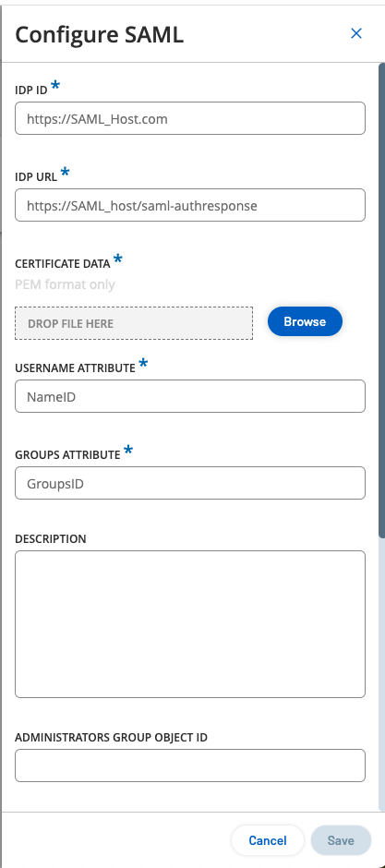Close the Configure SAML panel
This screenshot has height=868, width=385.
(x=356, y=34)
